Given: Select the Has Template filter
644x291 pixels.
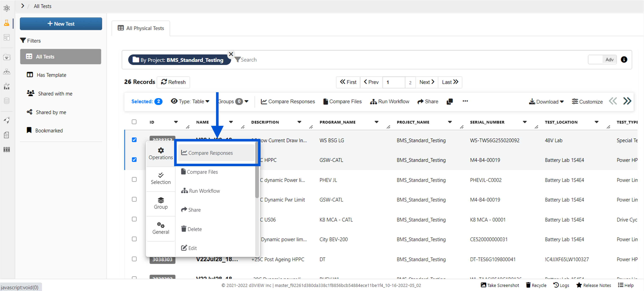Looking at the screenshot, I should (x=47, y=75).
